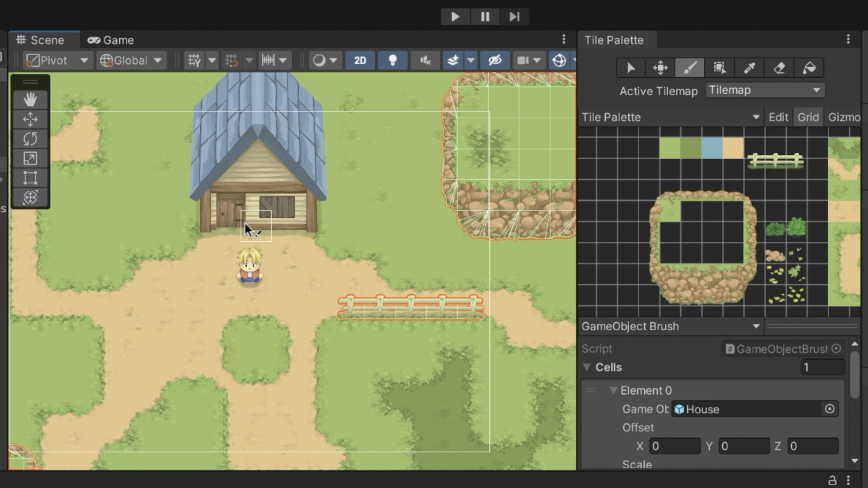Choose the Paintbrush tool in Tile Palette
The image size is (868, 488).
[x=689, y=68]
